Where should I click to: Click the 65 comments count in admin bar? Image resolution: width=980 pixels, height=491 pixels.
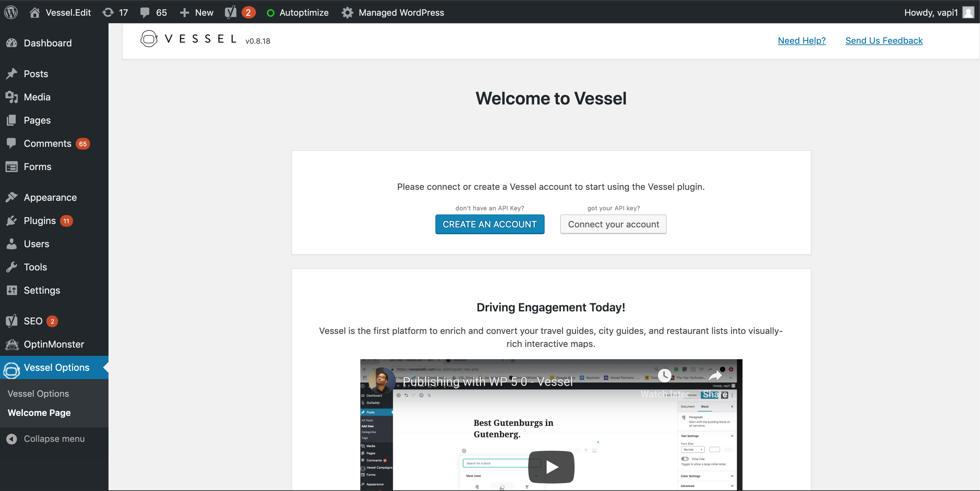pos(162,13)
